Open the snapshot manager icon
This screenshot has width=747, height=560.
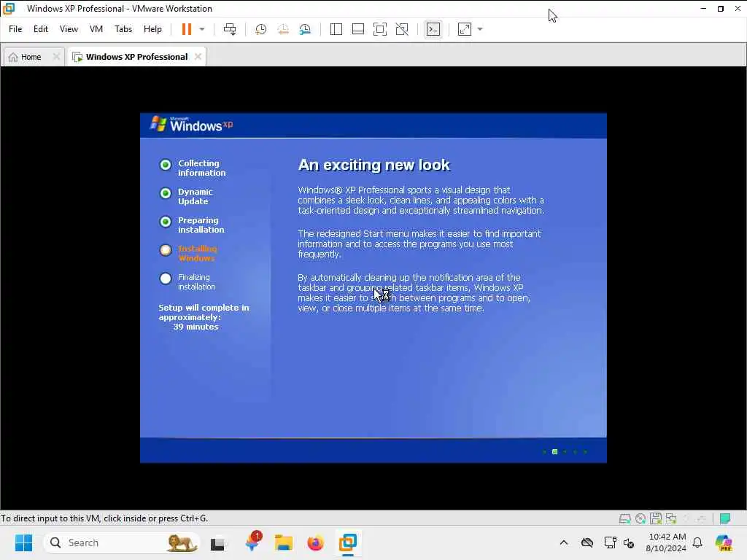[x=305, y=29]
